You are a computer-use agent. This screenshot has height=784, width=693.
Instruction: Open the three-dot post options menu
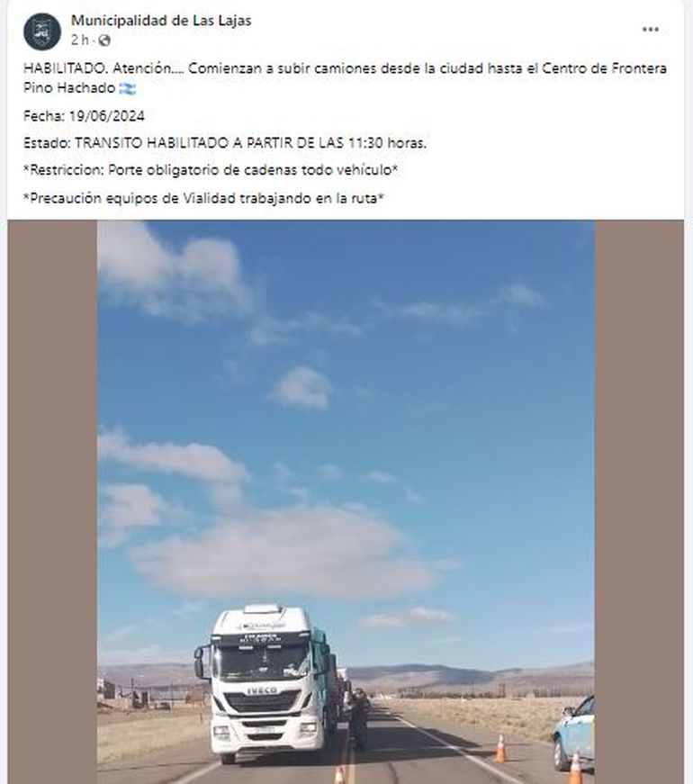pos(650,30)
